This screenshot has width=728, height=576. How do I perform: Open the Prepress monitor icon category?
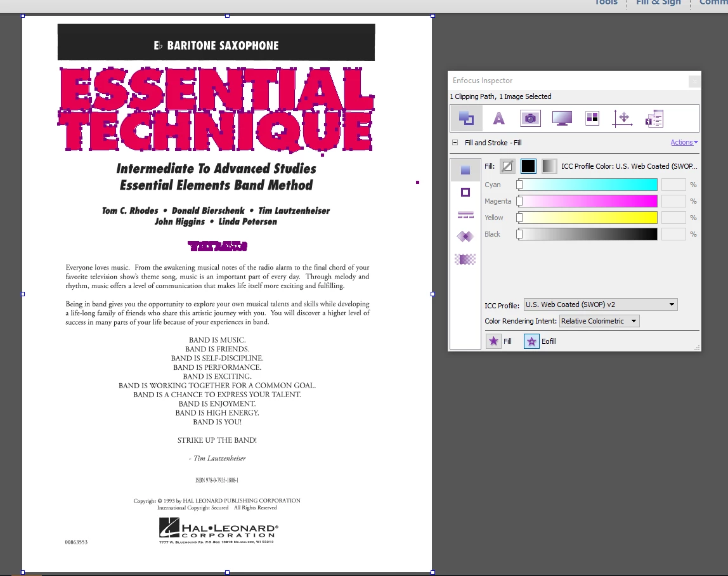point(562,118)
